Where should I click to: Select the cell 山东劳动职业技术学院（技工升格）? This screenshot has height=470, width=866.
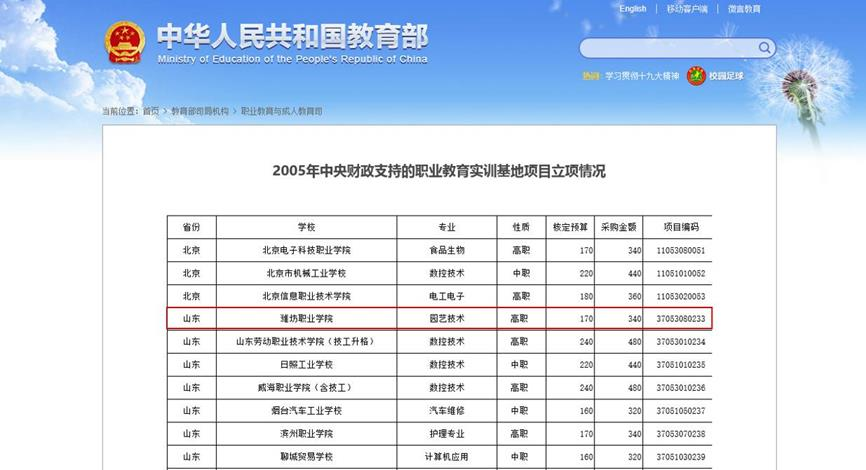pos(307,342)
